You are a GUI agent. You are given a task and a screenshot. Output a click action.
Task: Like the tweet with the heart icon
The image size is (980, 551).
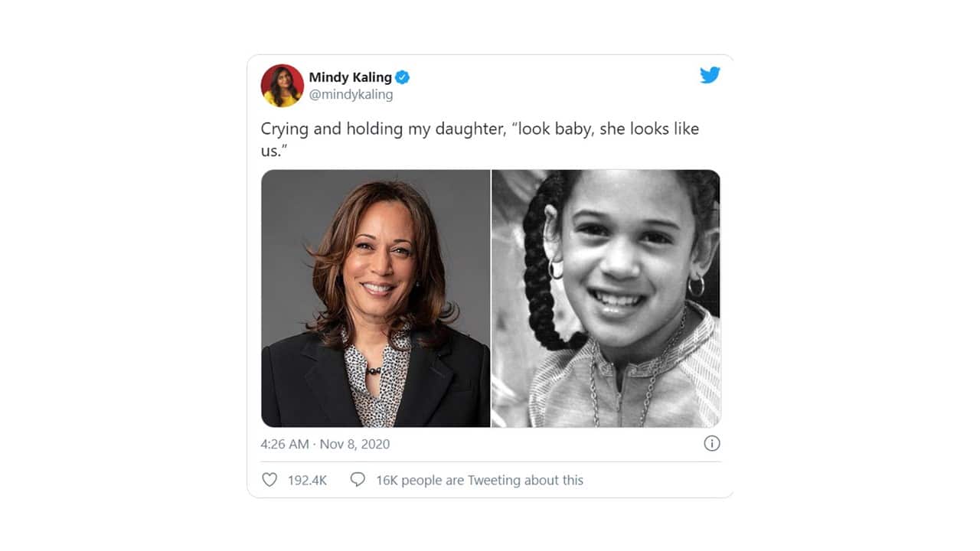(x=269, y=480)
